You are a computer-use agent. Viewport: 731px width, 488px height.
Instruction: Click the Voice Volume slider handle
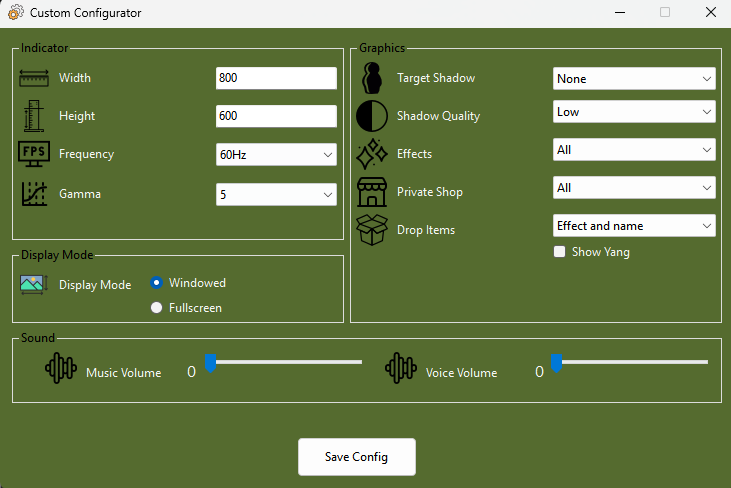pyautogui.click(x=556, y=362)
